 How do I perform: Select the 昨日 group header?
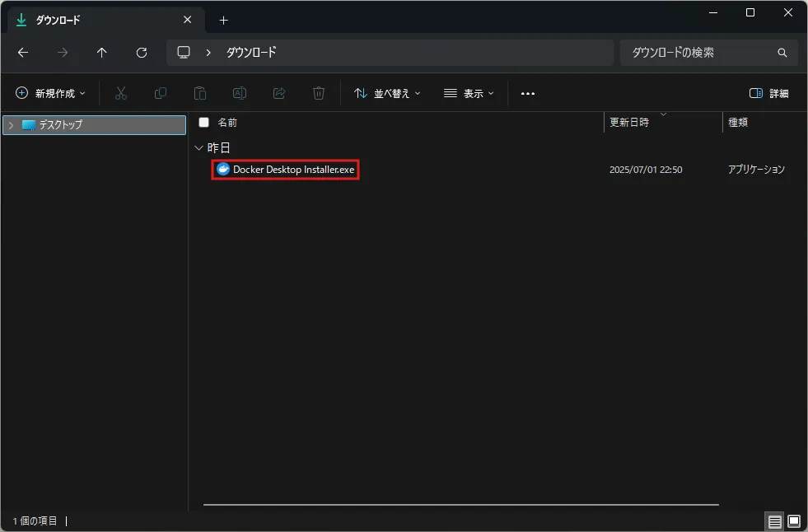click(218, 148)
